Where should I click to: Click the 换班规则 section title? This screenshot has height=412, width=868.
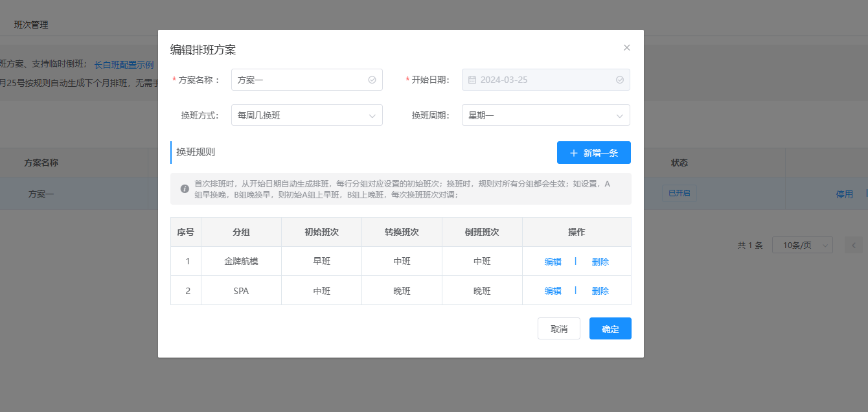(x=196, y=152)
